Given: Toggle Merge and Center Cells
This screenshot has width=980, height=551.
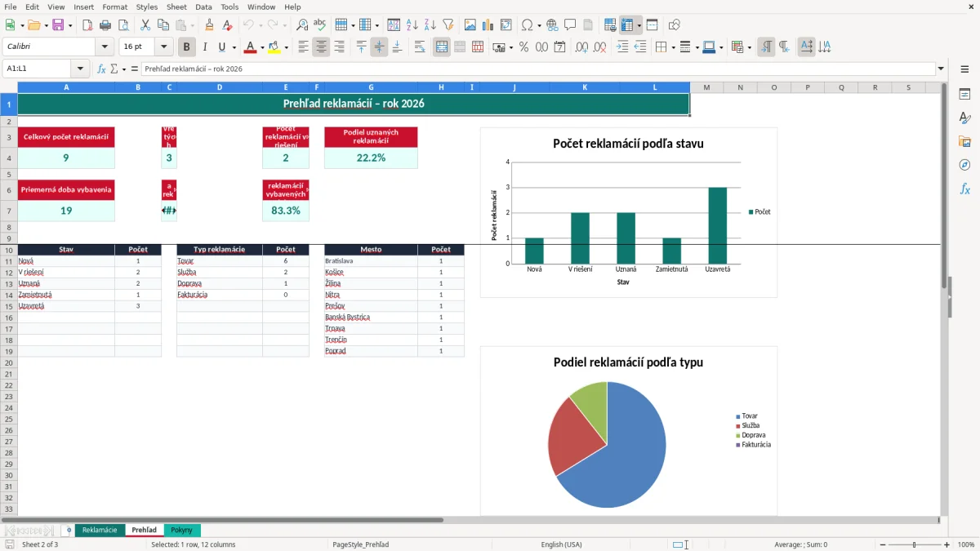Looking at the screenshot, I should (x=442, y=47).
